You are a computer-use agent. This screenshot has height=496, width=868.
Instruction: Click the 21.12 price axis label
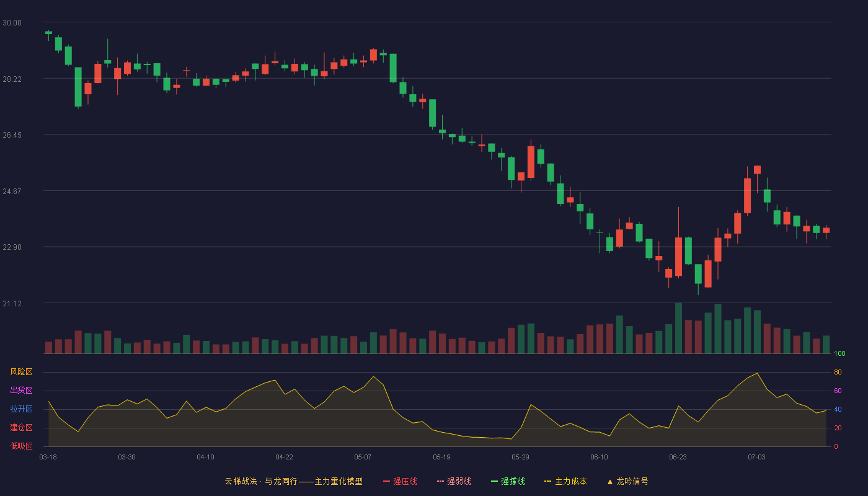click(x=12, y=304)
